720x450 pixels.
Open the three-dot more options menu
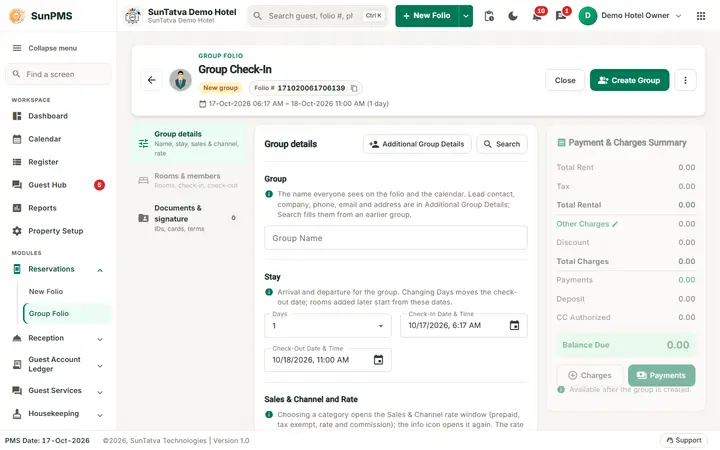(685, 80)
